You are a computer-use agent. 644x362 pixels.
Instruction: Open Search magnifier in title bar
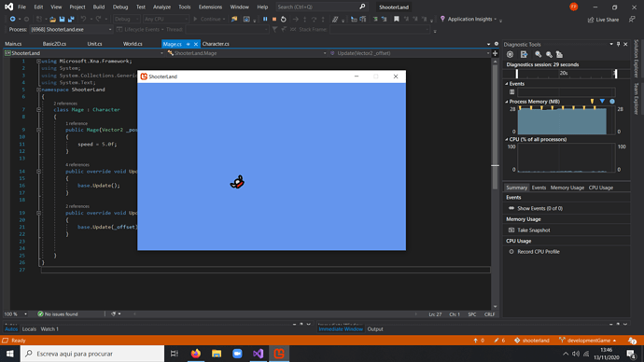(x=362, y=7)
